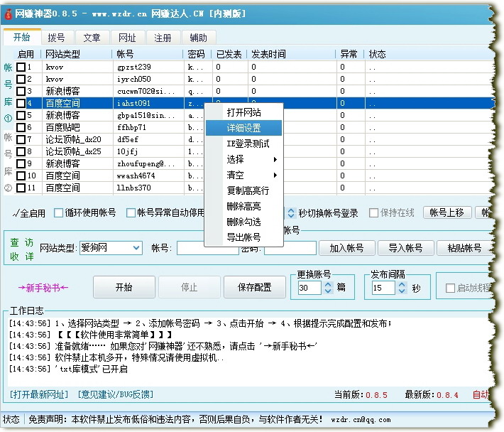The width and height of the screenshot is (504, 432).
Task: Enable the checkbox for row 1 kvov
Action: [x=21, y=67]
